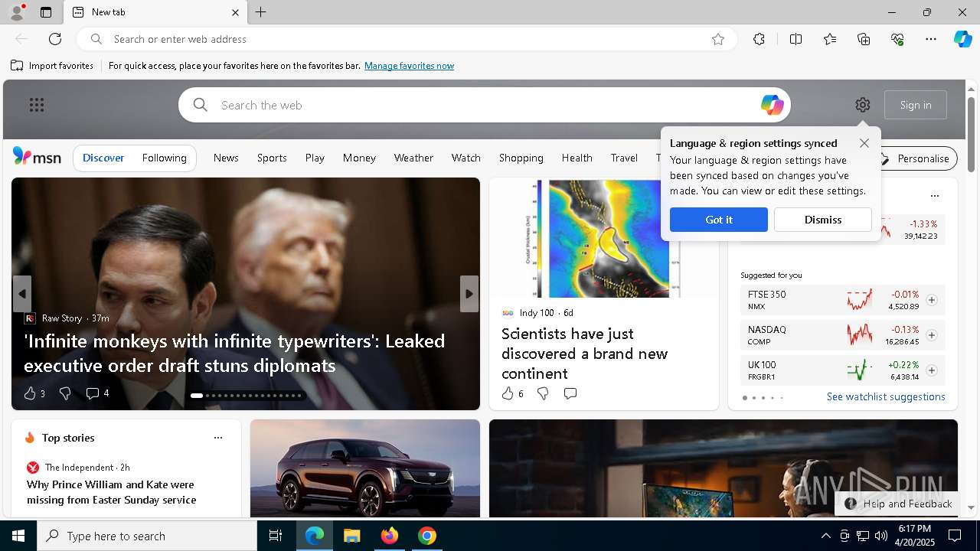This screenshot has height=551, width=980.
Task: Refresh the current page
Action: click(55, 39)
